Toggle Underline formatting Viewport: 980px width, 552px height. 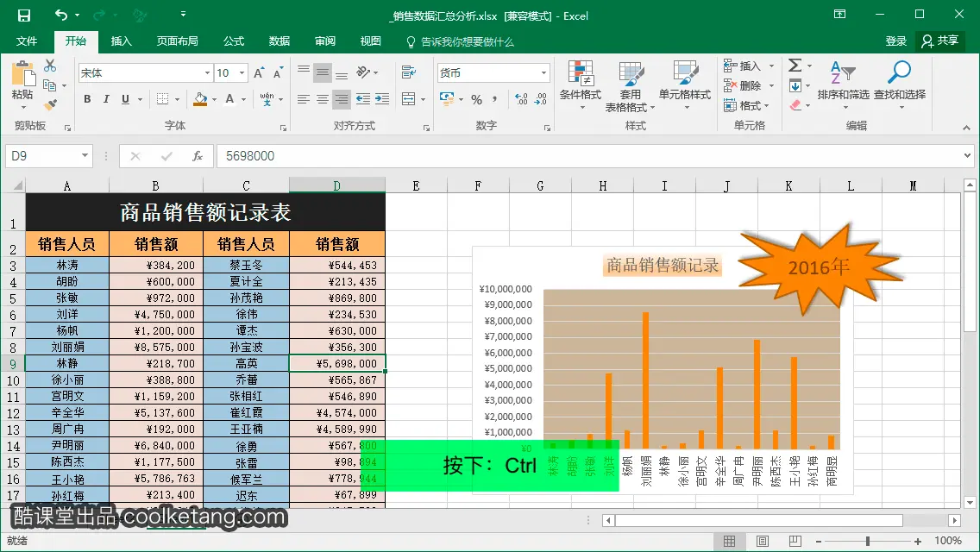pyautogui.click(x=126, y=99)
